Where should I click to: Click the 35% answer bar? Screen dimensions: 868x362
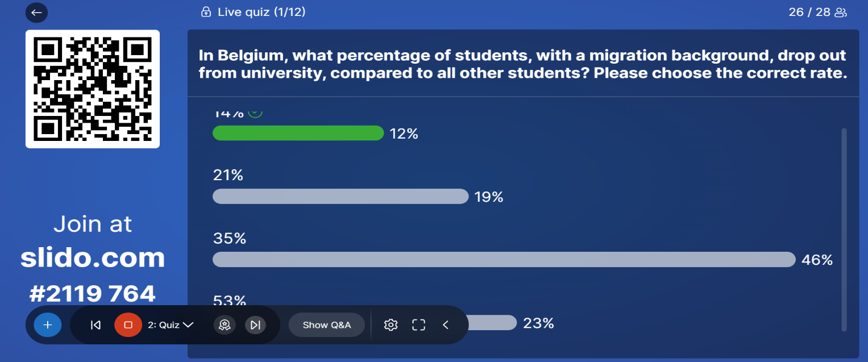(x=504, y=260)
